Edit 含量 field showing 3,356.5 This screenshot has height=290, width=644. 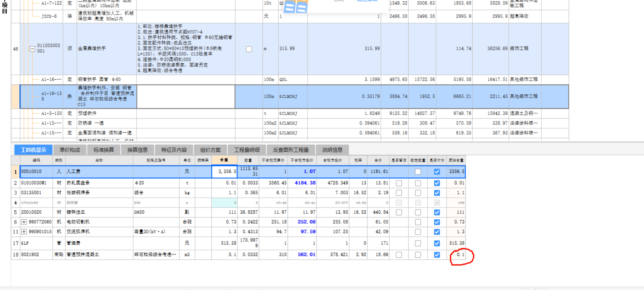(x=224, y=172)
